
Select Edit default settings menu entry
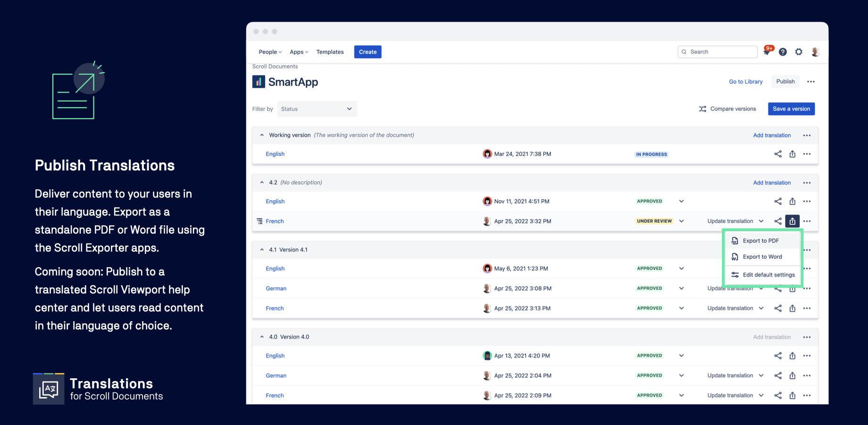[762, 275]
